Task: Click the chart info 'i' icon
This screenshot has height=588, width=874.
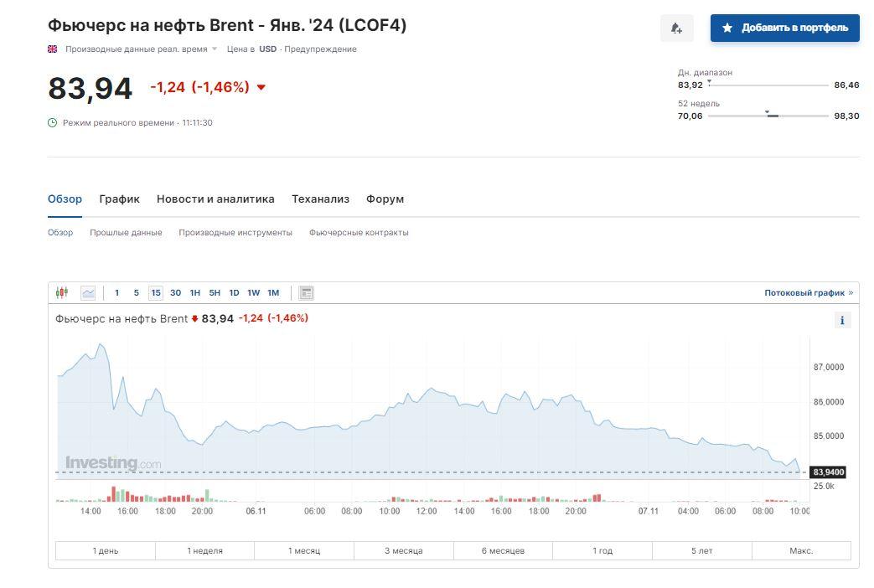Action: [842, 320]
